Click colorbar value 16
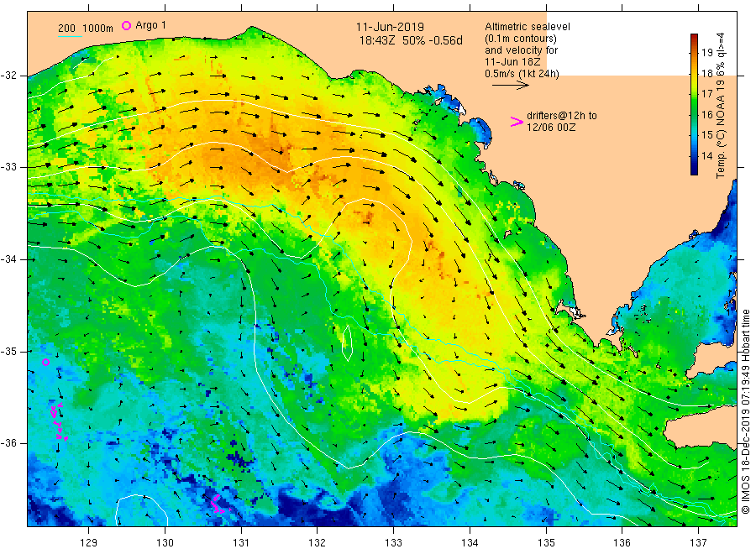 click(x=706, y=115)
